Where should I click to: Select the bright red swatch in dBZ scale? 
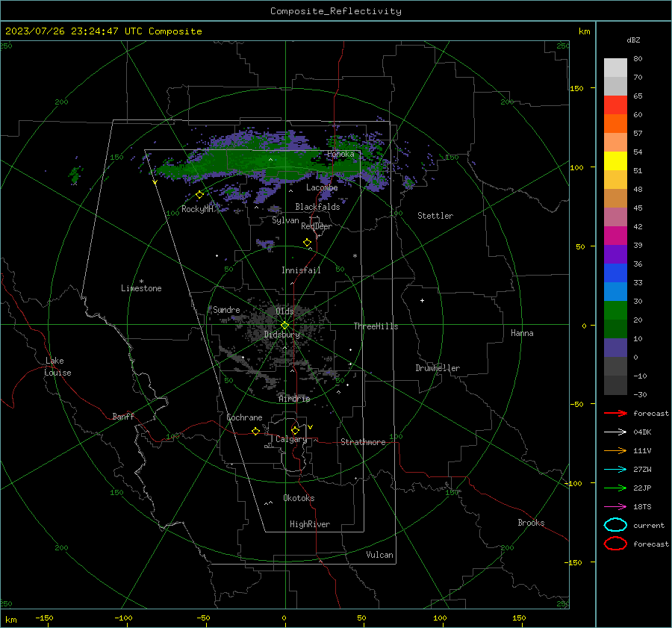(615, 105)
